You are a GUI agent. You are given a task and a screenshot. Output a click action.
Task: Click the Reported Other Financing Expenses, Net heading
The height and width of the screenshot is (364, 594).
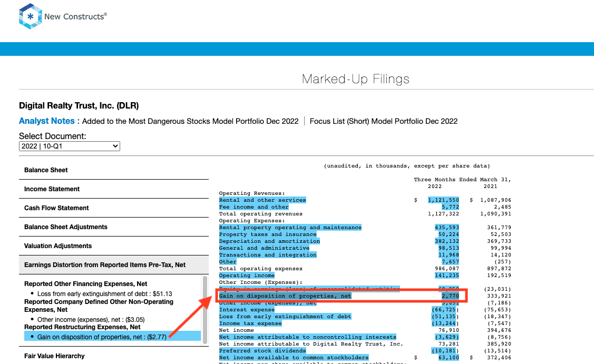pyautogui.click(x=85, y=284)
